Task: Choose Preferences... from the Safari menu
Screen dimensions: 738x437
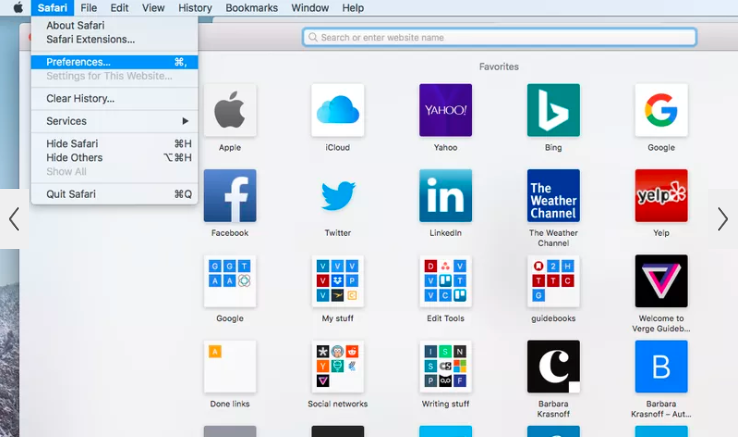Action: coord(114,62)
